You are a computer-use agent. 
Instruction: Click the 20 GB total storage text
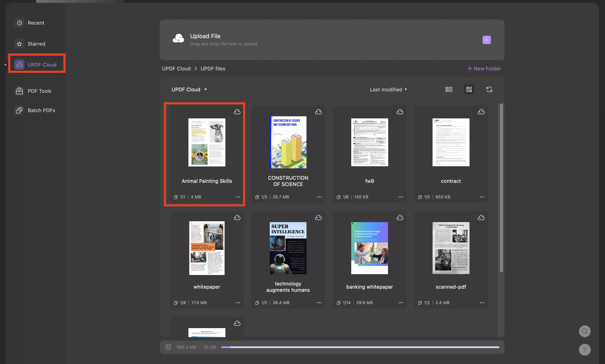209,347
